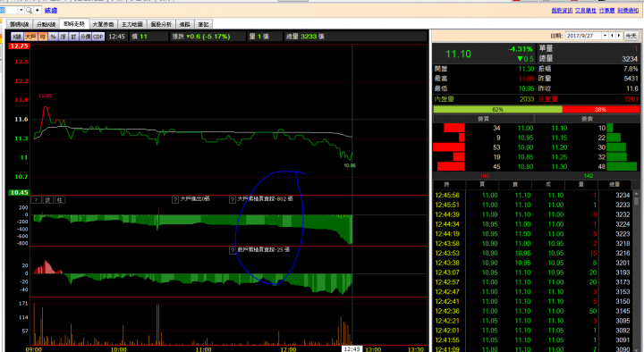Click the tick row at 12:42:36

pyautogui.click(x=533, y=311)
